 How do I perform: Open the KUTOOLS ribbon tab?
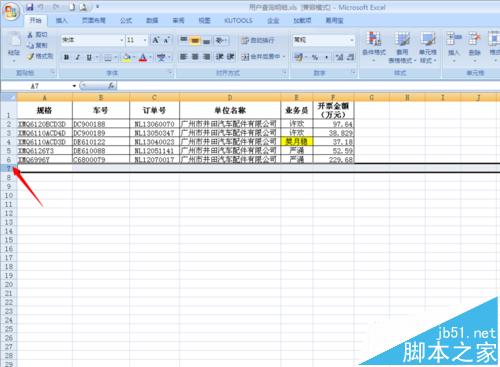(x=238, y=21)
